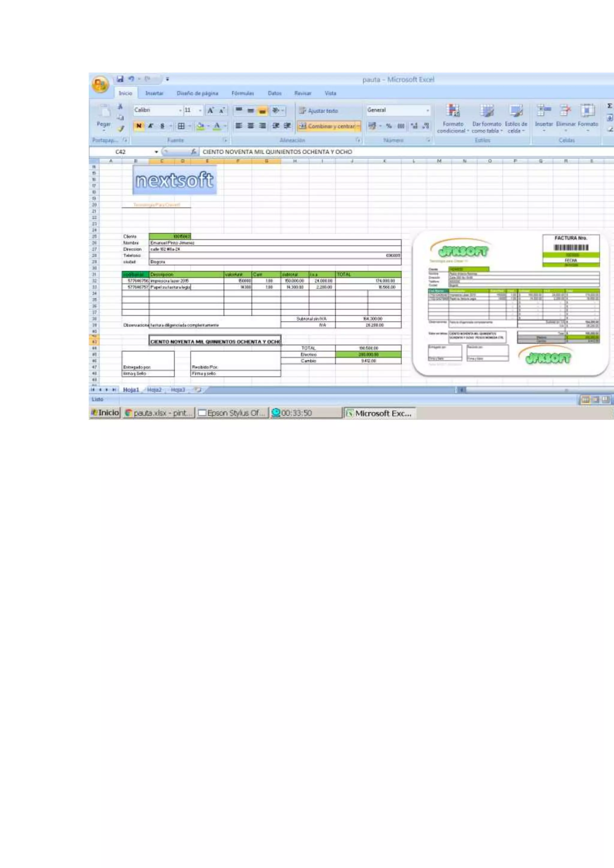Click the Save icon in quick access toolbar
The width and height of the screenshot is (614, 868).
[120, 79]
